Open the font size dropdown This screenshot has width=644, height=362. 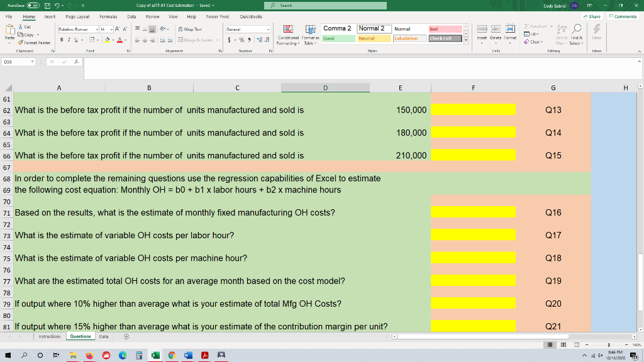(x=111, y=30)
